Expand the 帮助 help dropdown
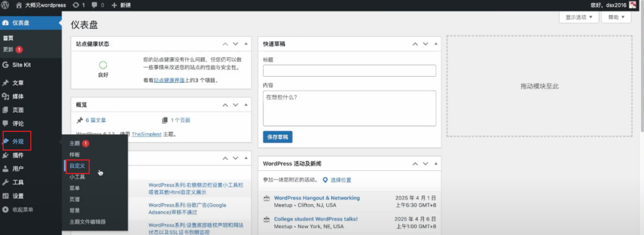 pos(616,17)
